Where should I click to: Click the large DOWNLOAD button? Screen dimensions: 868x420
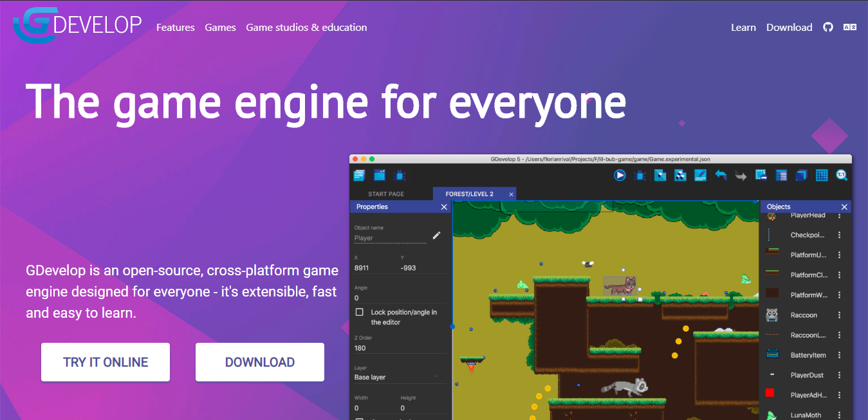pos(260,362)
